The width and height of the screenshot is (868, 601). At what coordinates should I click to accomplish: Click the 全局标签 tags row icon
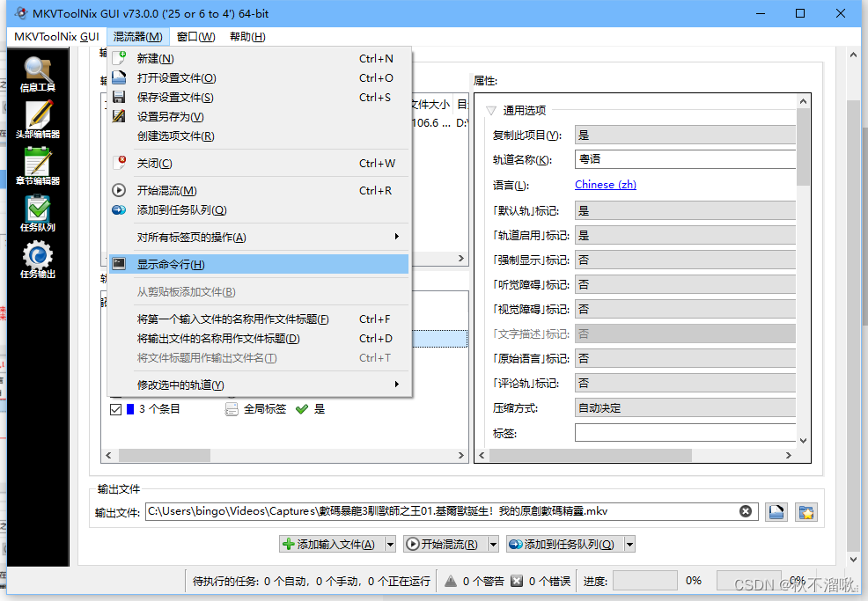coord(232,409)
